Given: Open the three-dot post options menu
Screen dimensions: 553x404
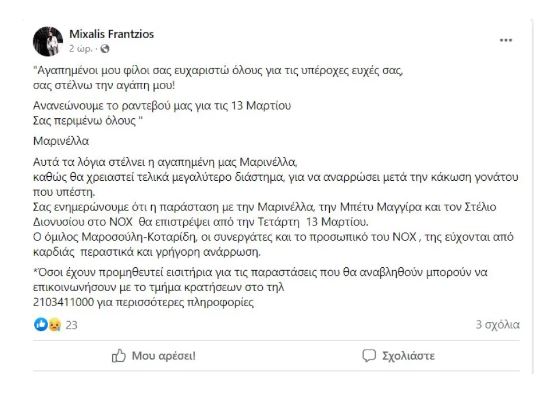Looking at the screenshot, I should pyautogui.click(x=506, y=40).
